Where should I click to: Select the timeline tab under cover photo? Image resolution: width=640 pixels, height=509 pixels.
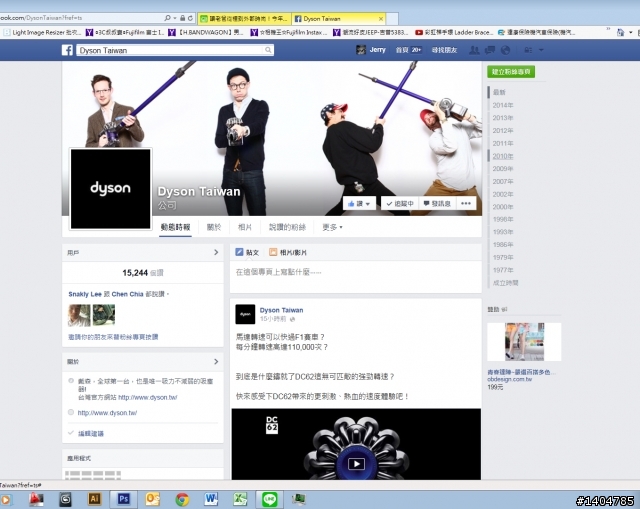pos(175,227)
